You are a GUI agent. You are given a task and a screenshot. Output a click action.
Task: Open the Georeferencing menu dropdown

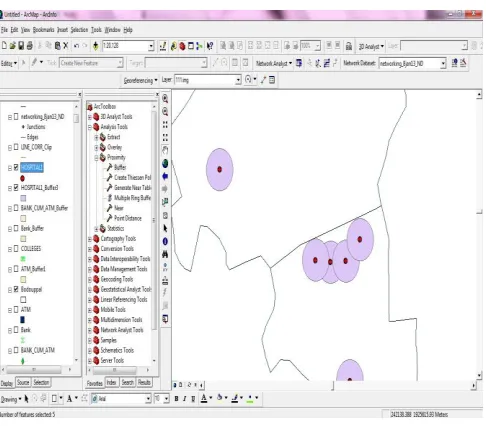pos(140,80)
